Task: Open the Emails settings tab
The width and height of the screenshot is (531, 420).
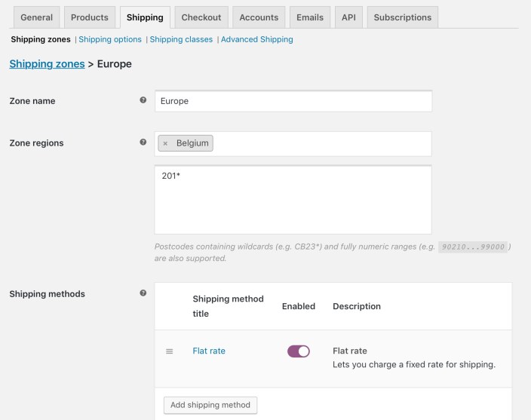Action: [x=310, y=17]
